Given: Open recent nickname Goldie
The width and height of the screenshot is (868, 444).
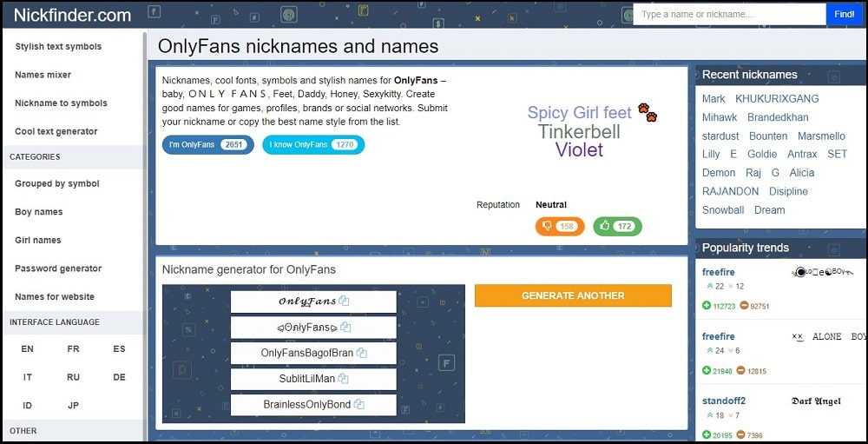Looking at the screenshot, I should (x=762, y=154).
